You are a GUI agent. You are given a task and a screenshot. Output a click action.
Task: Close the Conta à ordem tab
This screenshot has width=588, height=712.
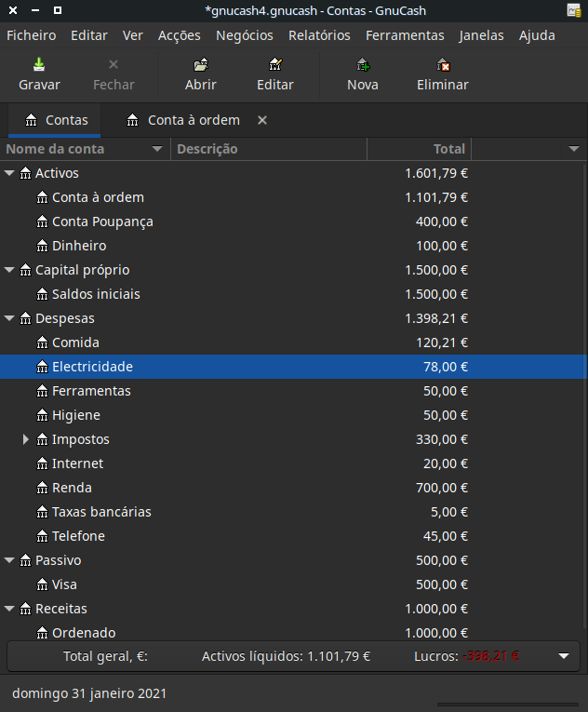click(262, 120)
